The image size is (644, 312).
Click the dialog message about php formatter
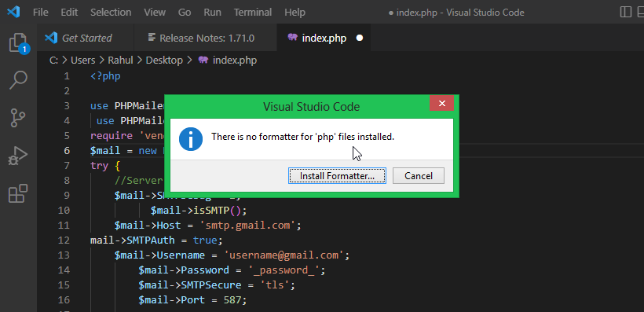click(302, 137)
